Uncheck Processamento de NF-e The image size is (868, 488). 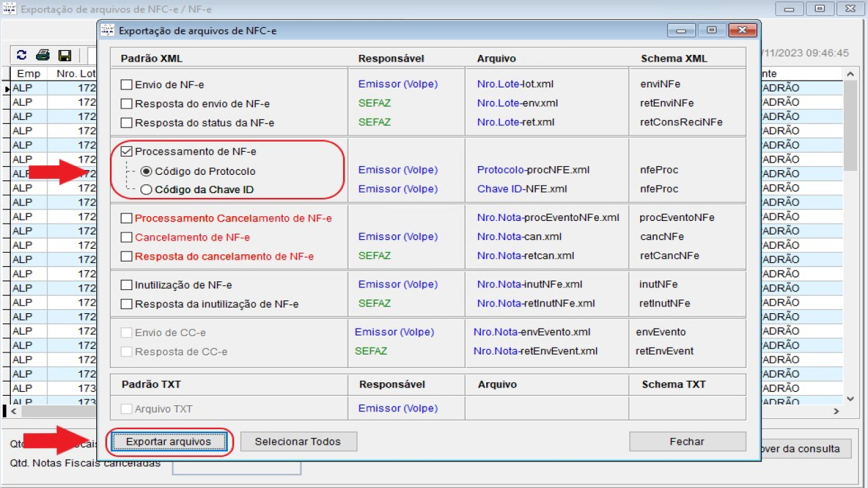click(x=126, y=152)
